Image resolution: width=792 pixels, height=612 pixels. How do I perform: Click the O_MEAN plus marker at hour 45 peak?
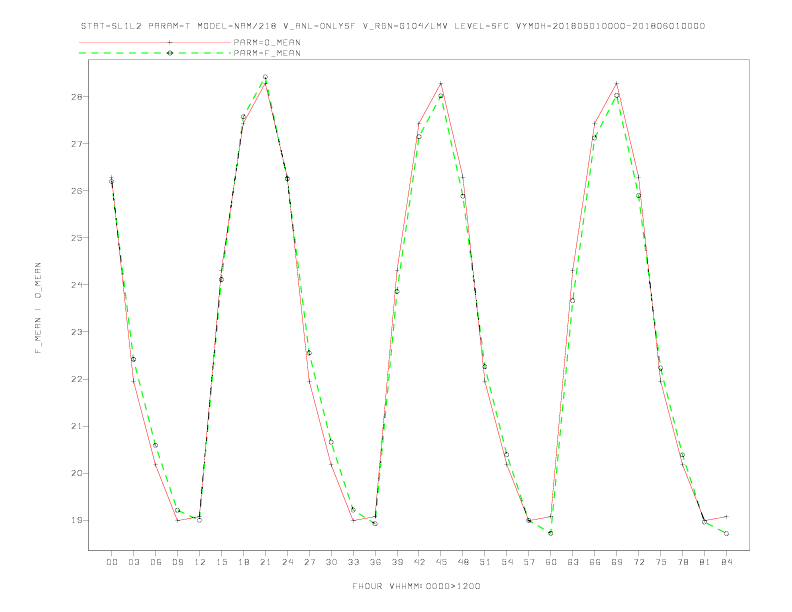tap(441, 83)
